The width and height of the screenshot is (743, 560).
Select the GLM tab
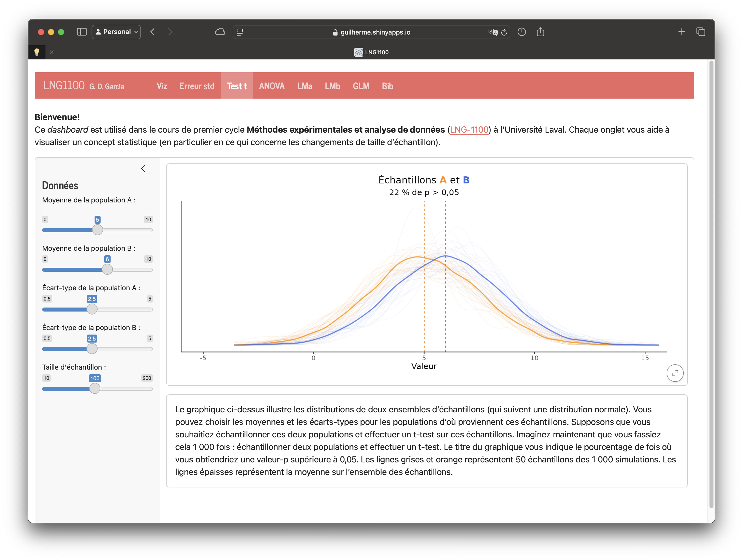click(x=361, y=86)
